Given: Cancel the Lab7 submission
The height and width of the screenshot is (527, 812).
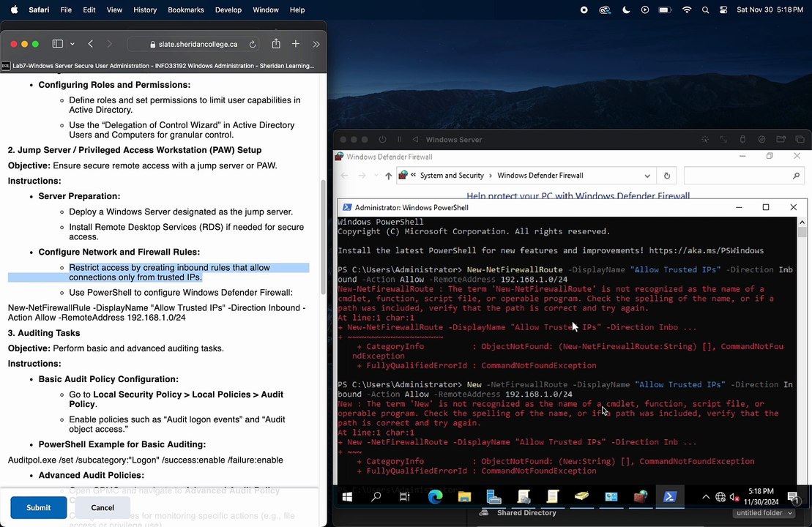Looking at the screenshot, I should click(x=103, y=507).
